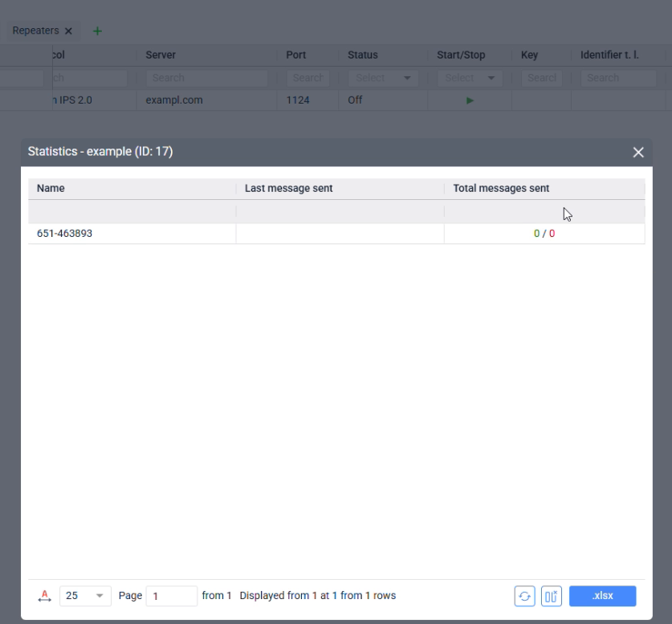Click the Last message sent filter field
Screen dimensions: 672x624
340,211
